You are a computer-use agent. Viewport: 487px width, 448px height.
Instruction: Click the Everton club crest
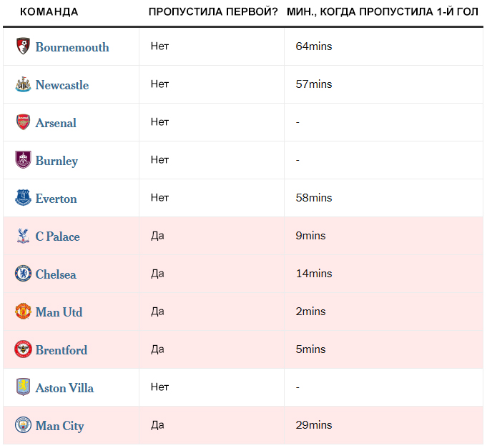tap(23, 198)
